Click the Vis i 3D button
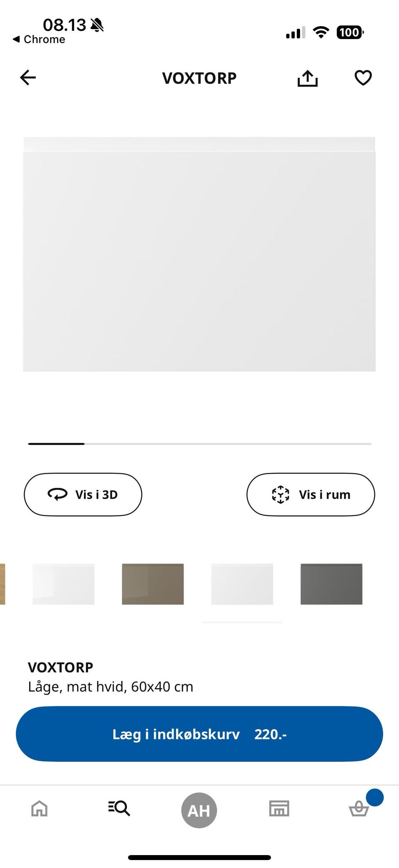 pos(83,495)
